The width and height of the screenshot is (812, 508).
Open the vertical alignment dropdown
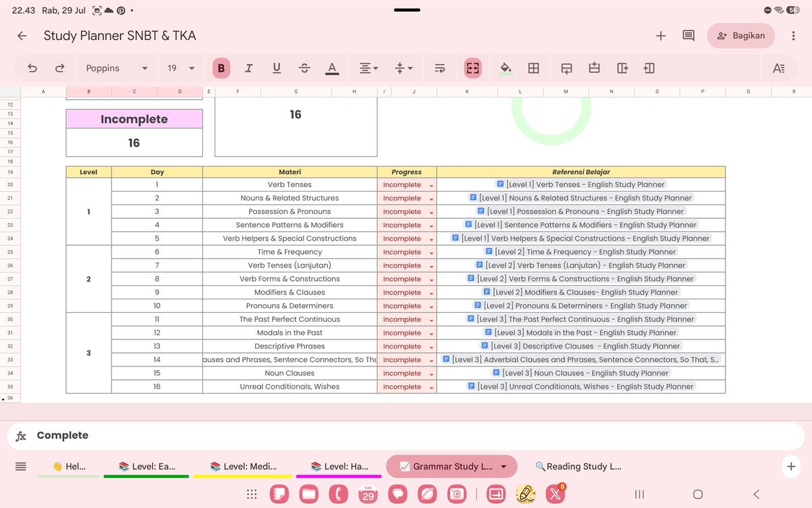[x=405, y=68]
